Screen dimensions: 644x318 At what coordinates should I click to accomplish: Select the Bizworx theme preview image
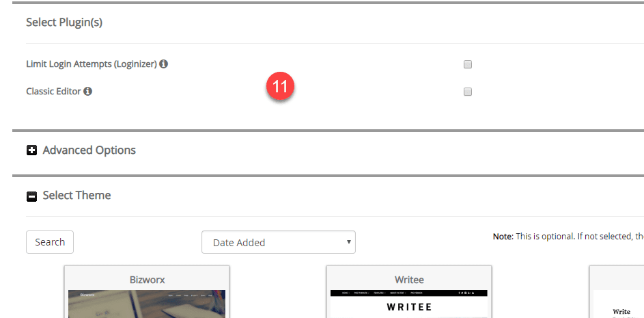click(x=147, y=304)
